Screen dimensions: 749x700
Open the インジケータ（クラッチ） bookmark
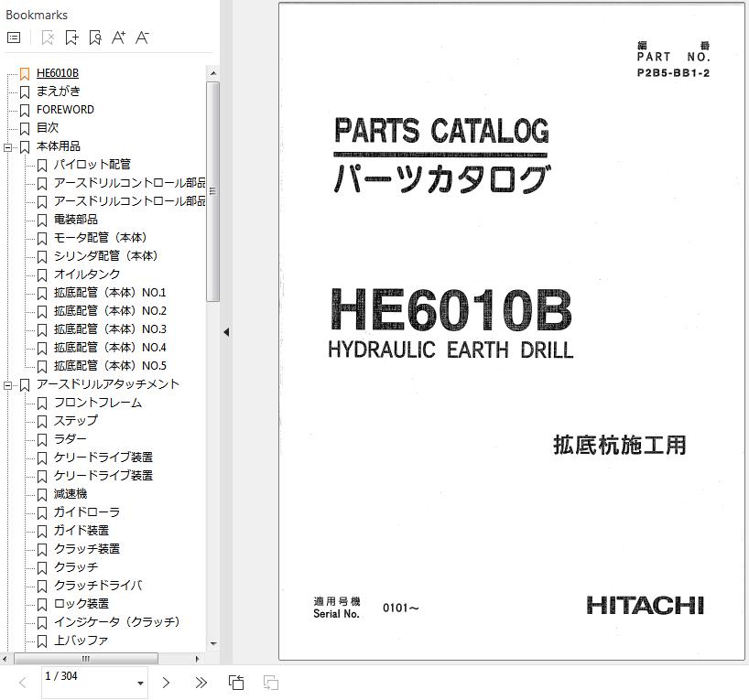pos(116,621)
